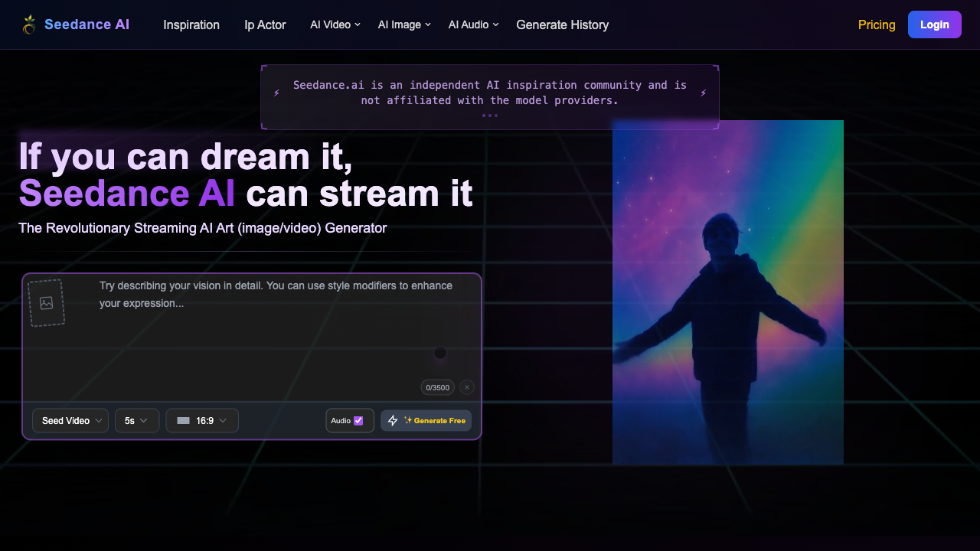The image size is (980, 551).
Task: Expand the AI Image menu
Action: (404, 24)
